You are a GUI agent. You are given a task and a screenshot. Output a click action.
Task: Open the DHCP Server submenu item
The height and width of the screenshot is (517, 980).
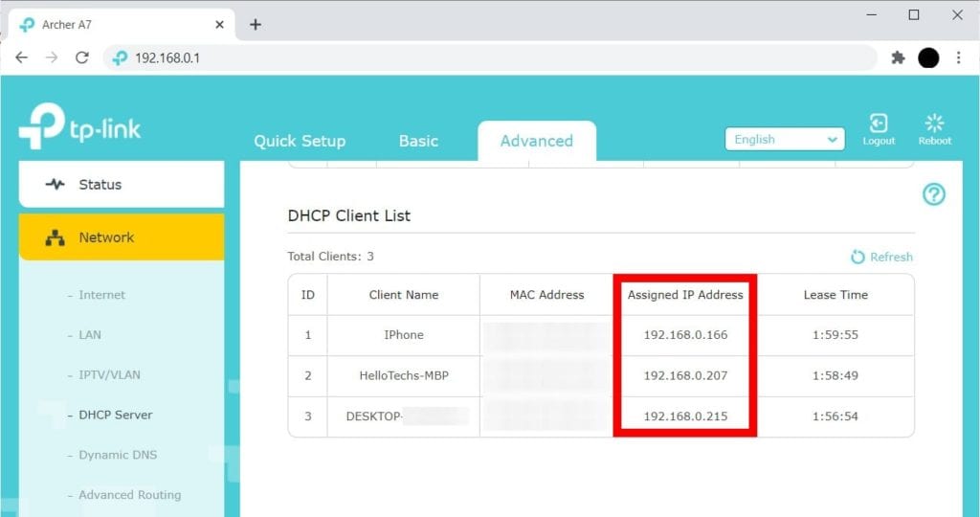116,416
